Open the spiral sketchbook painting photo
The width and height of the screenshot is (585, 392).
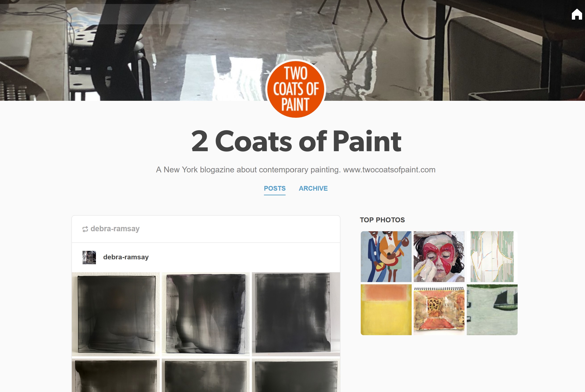click(439, 309)
